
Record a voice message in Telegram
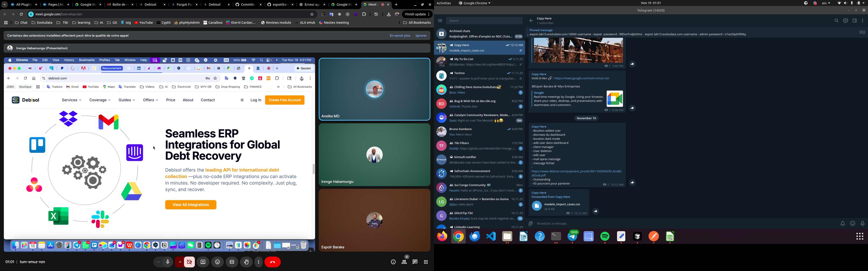[862, 224]
